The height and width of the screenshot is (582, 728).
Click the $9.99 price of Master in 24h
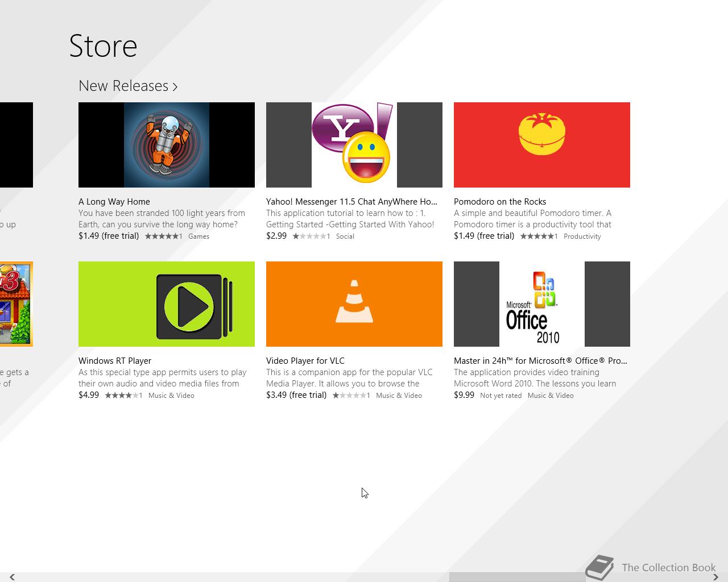click(x=464, y=395)
